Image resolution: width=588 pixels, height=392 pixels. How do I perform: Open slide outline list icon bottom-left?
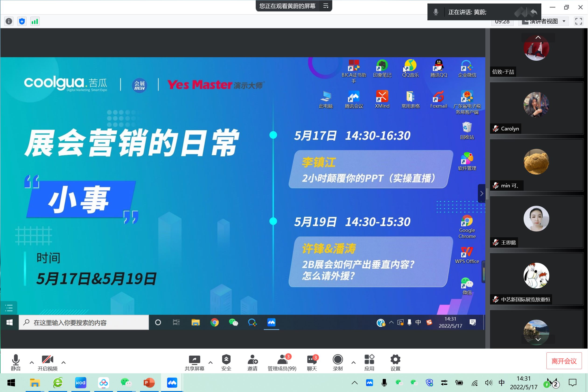click(9, 308)
